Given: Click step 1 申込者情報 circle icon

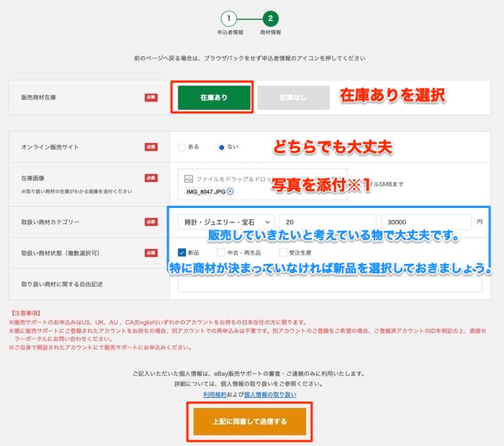Looking at the screenshot, I should [228, 18].
